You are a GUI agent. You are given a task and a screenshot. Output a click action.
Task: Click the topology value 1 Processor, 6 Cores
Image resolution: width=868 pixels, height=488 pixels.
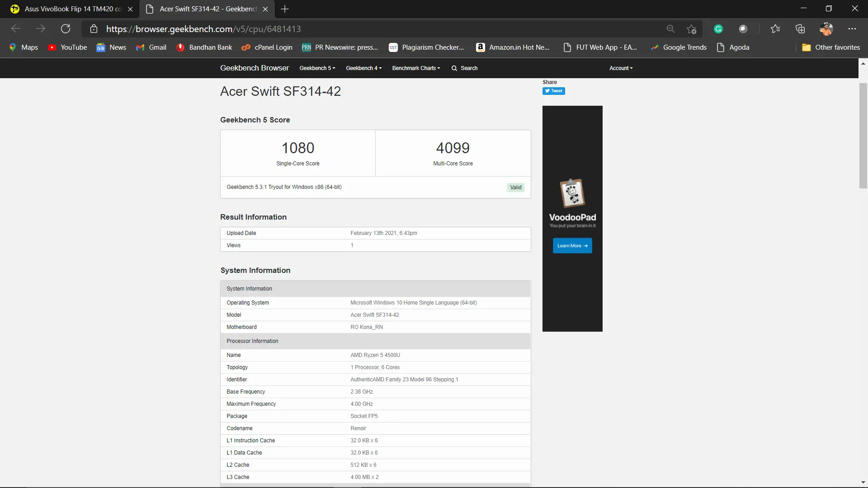[375, 367]
